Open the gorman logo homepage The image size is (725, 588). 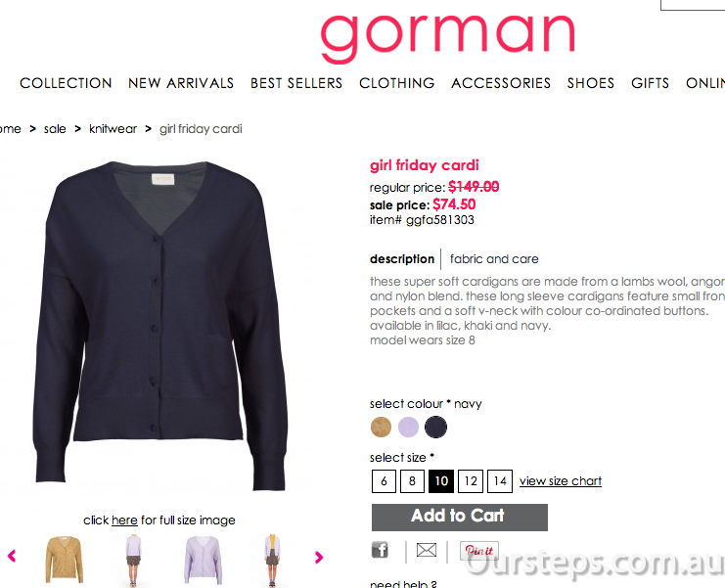(447, 38)
